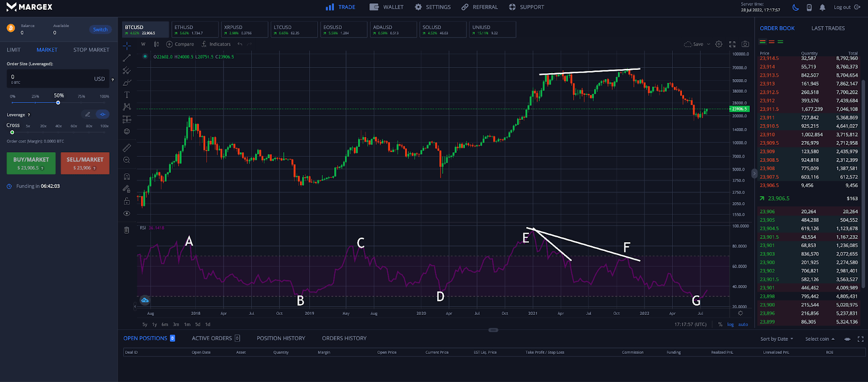Open the Select coin dropdown
Image resolution: width=868 pixels, height=382 pixels.
point(819,339)
